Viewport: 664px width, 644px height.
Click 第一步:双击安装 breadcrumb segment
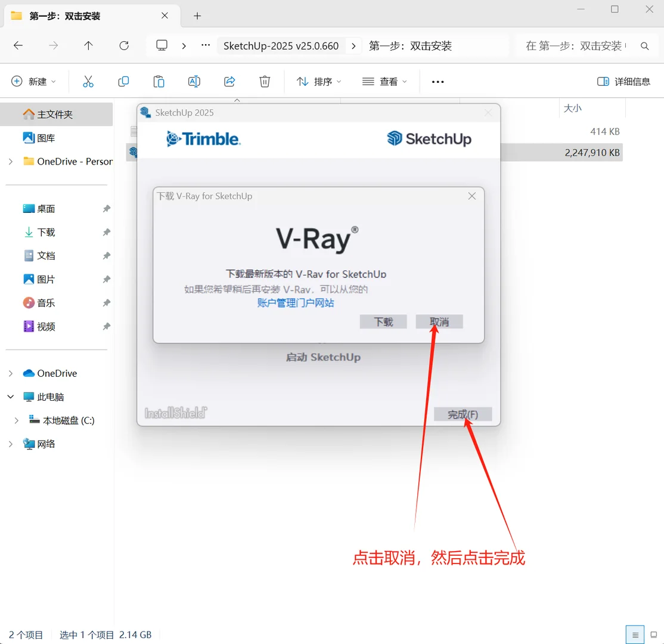pyautogui.click(x=410, y=46)
